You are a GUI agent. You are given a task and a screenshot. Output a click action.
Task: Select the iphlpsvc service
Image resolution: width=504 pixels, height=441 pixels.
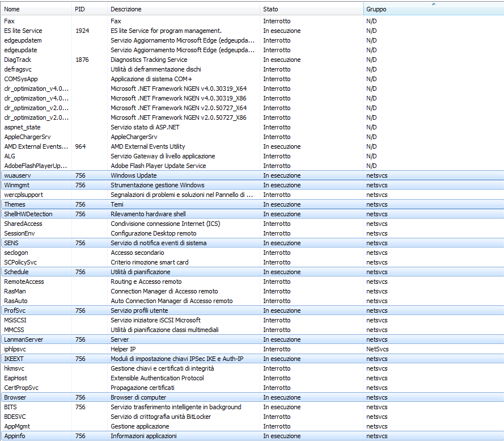pos(15,350)
